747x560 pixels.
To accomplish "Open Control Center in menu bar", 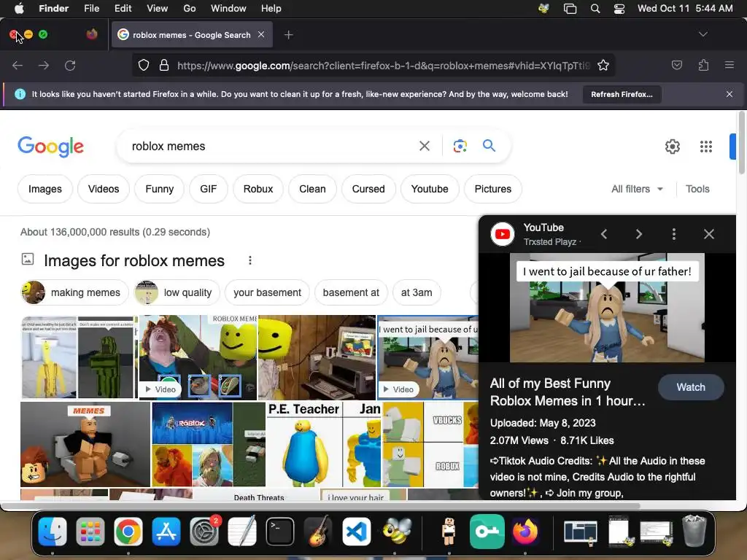I will (x=619, y=8).
